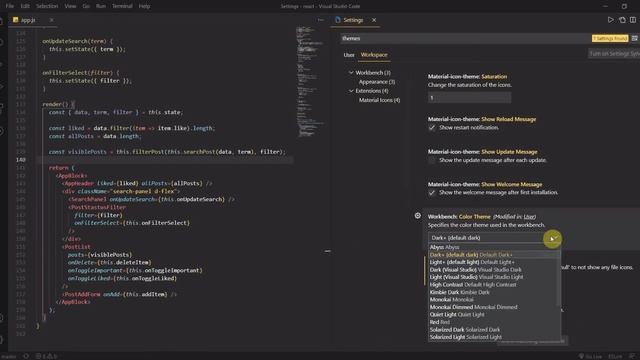Close the Settings tab
The image size is (640, 360).
(374, 20)
